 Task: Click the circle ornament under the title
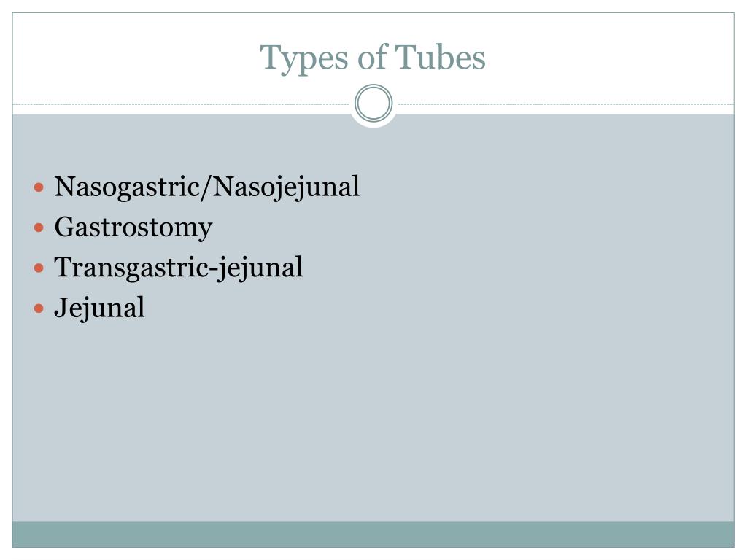point(373,104)
